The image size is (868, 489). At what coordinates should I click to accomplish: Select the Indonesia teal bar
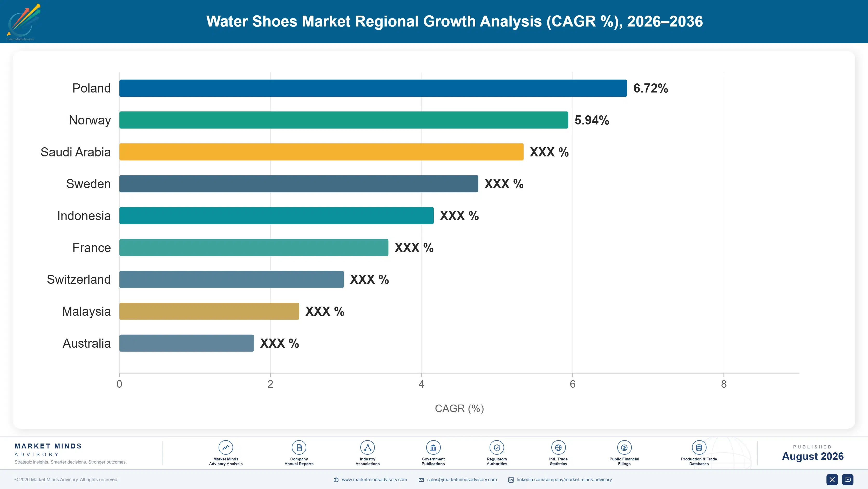tap(276, 215)
